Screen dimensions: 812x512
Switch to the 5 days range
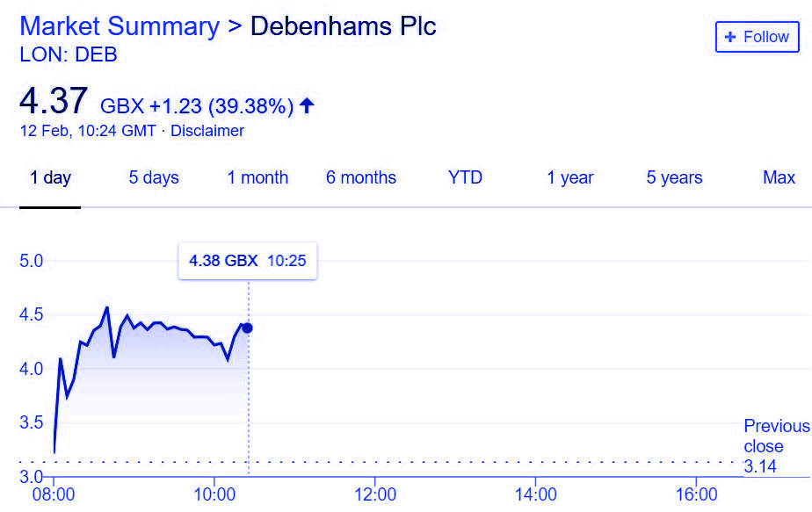[154, 177]
